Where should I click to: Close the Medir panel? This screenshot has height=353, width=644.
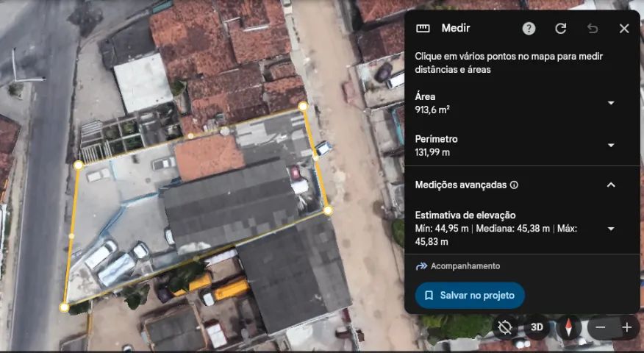click(624, 29)
